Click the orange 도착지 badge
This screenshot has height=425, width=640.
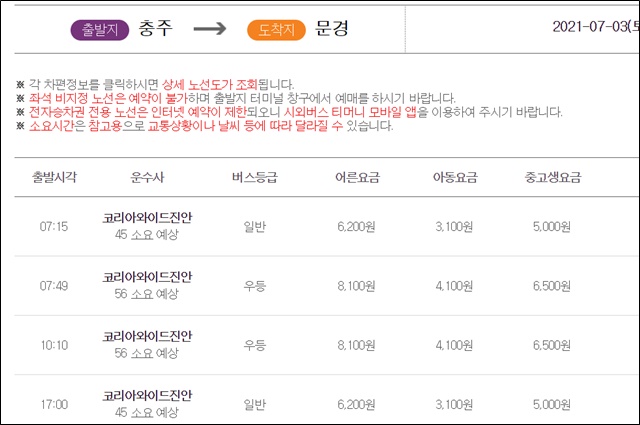(x=276, y=30)
